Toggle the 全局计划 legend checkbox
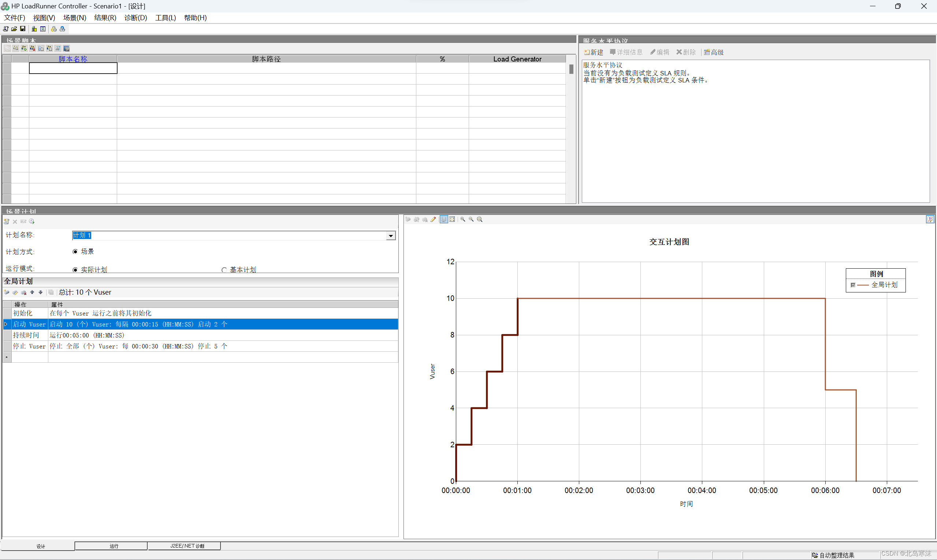 point(853,285)
